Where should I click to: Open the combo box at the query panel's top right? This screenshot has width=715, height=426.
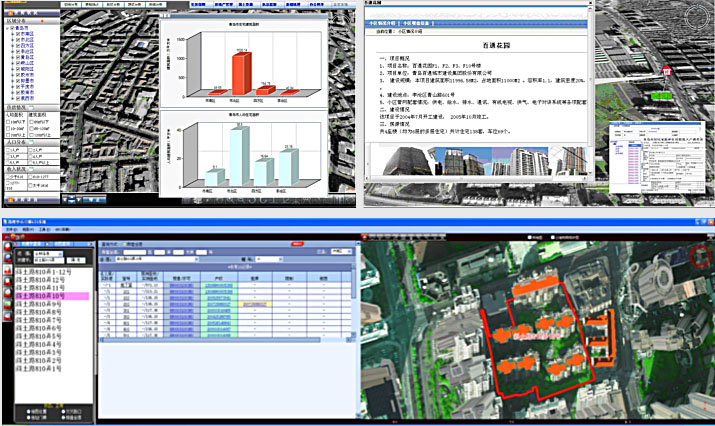(342, 251)
